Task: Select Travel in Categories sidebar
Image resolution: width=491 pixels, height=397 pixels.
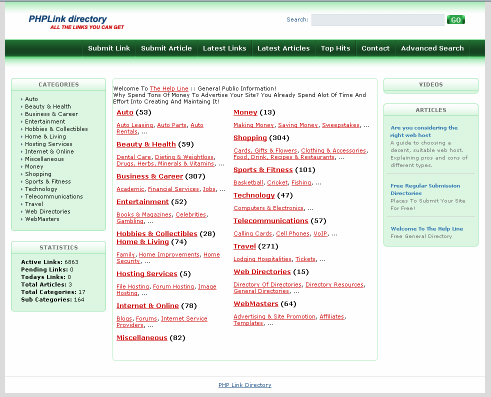Action: (34, 204)
